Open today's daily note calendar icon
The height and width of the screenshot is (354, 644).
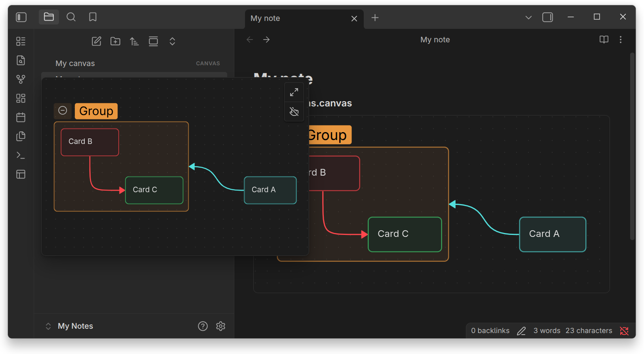click(x=21, y=117)
